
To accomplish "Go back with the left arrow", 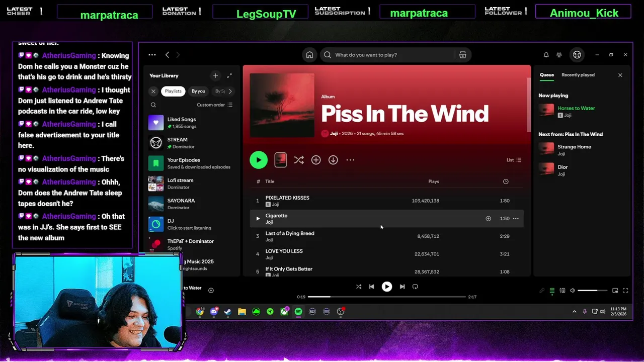I will (x=167, y=55).
